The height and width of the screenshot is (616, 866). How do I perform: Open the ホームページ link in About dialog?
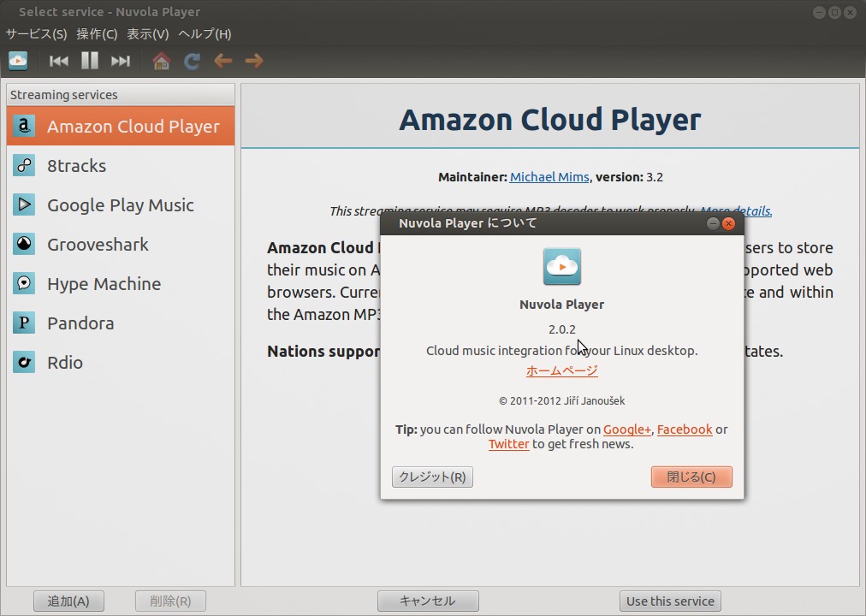point(561,370)
